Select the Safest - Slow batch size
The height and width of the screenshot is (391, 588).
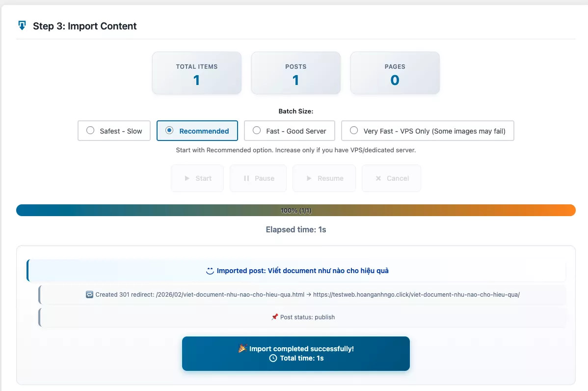(90, 131)
